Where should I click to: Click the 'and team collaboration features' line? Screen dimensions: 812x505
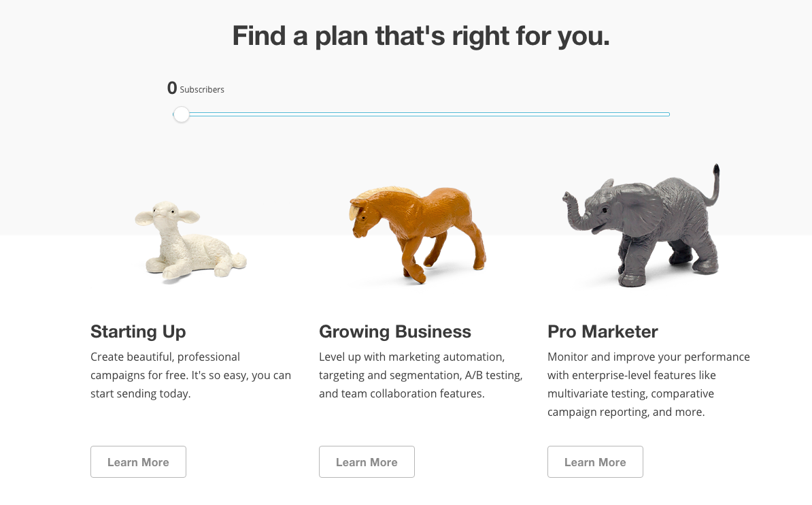pyautogui.click(x=401, y=393)
